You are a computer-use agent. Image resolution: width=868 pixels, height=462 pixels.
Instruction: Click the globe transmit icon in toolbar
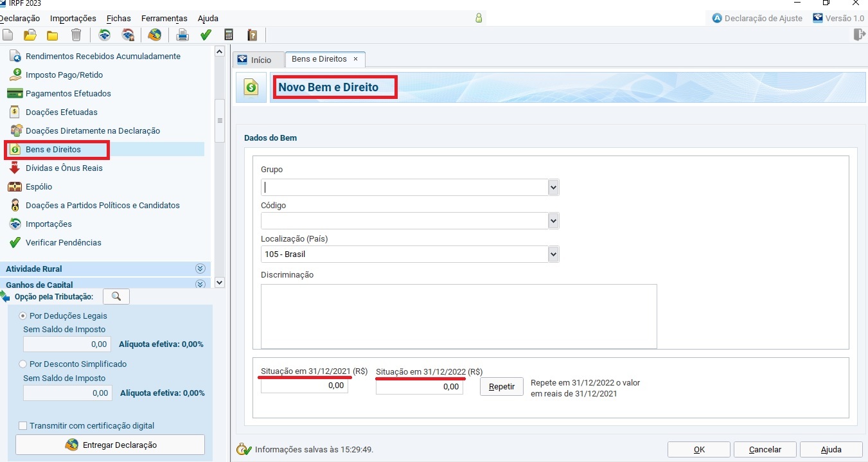coord(154,35)
